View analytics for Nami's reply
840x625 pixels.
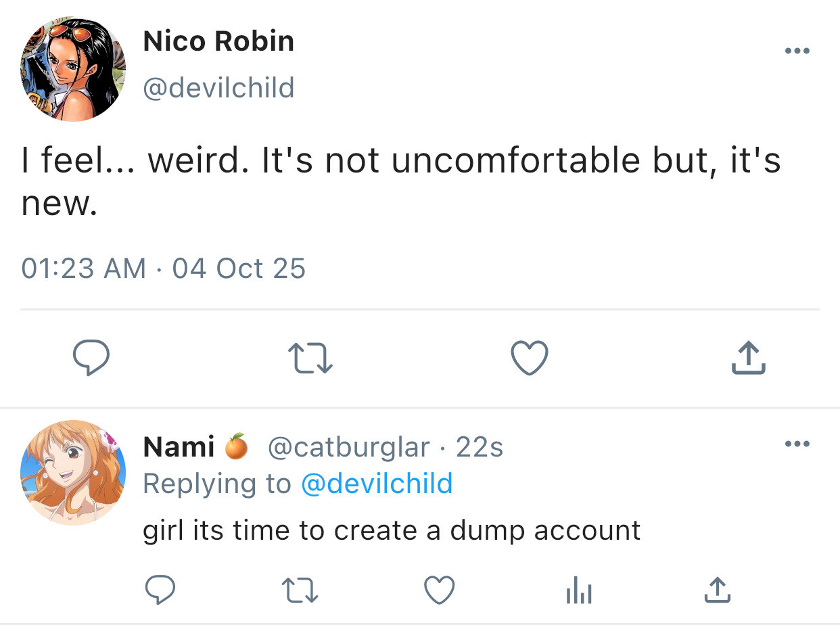tap(578, 591)
